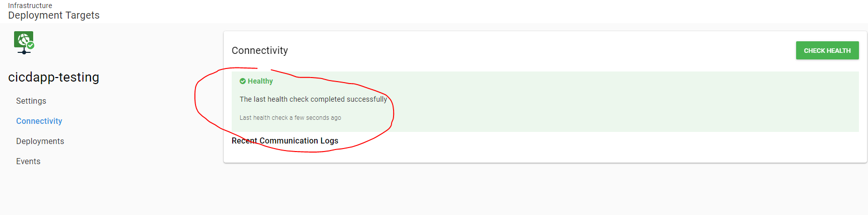Click the Healthy status label
Viewport: 868px width, 215px height.
(260, 81)
